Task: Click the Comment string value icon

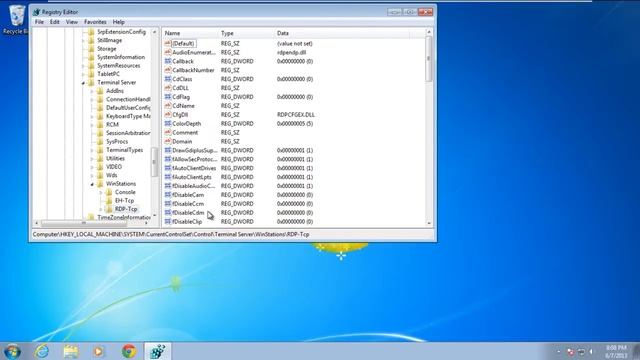Action: pyautogui.click(x=167, y=132)
